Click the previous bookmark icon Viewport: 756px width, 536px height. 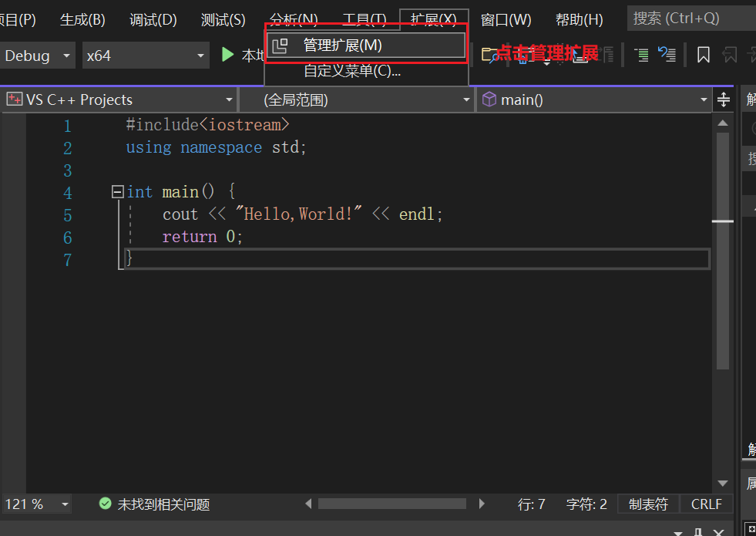730,55
